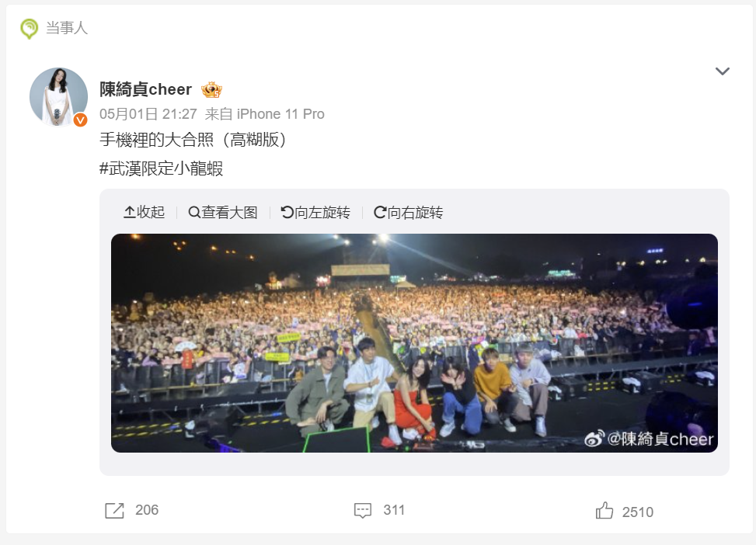The width and height of the screenshot is (756, 545).
Task: Like the post with thumbs-up icon
Action: click(604, 510)
